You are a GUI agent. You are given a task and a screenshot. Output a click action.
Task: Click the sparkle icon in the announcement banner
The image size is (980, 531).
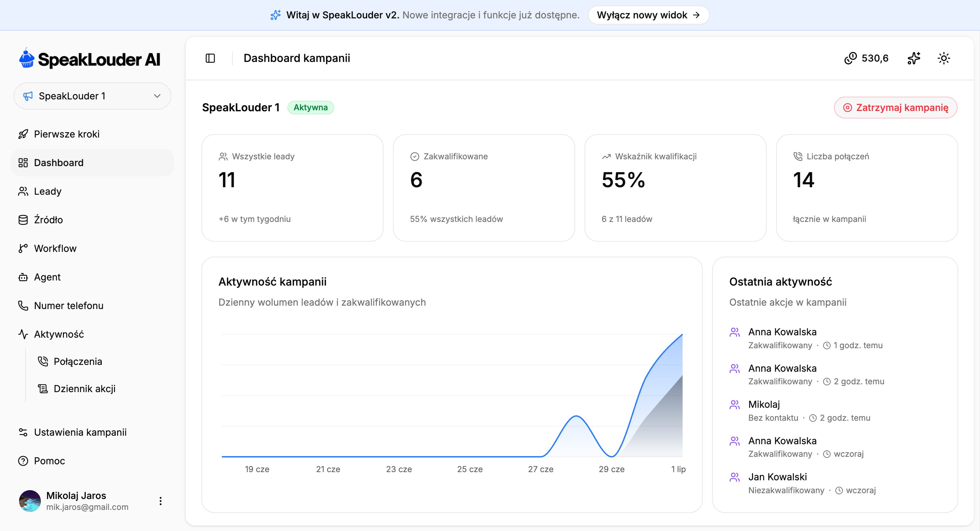click(x=275, y=15)
